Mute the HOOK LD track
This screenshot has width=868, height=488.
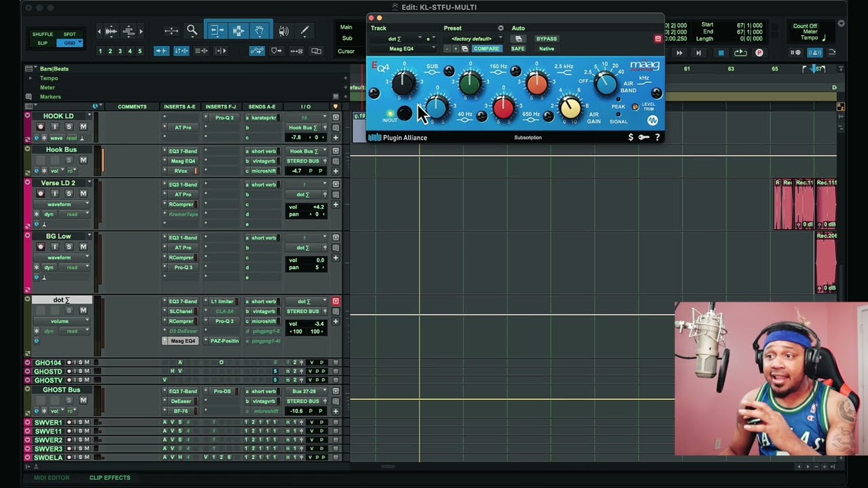[83, 127]
